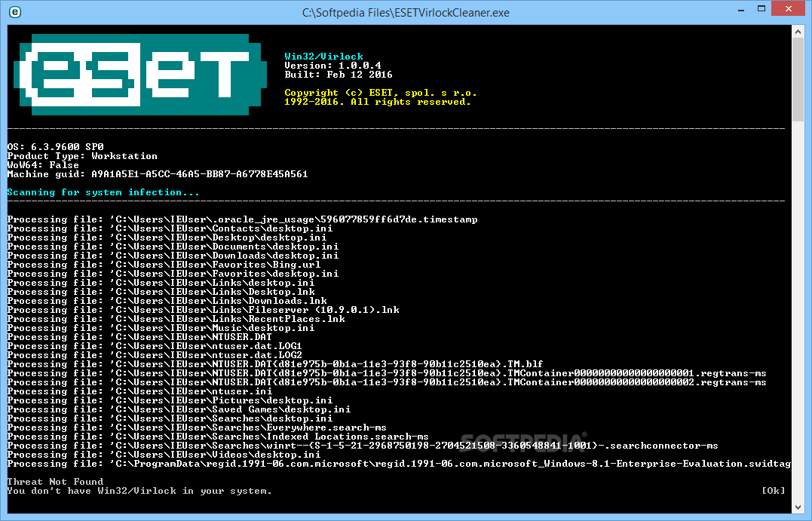Click the Links\desktop.ini line
This screenshot has width=812, height=521.
161,283
